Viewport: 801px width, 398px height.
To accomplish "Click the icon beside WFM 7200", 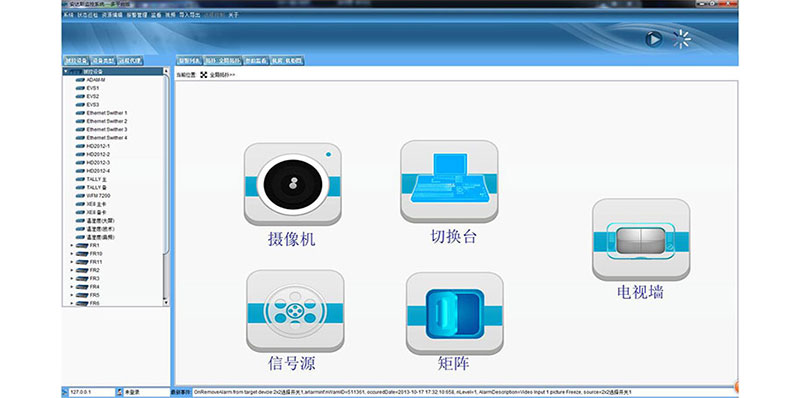I will click(80, 196).
